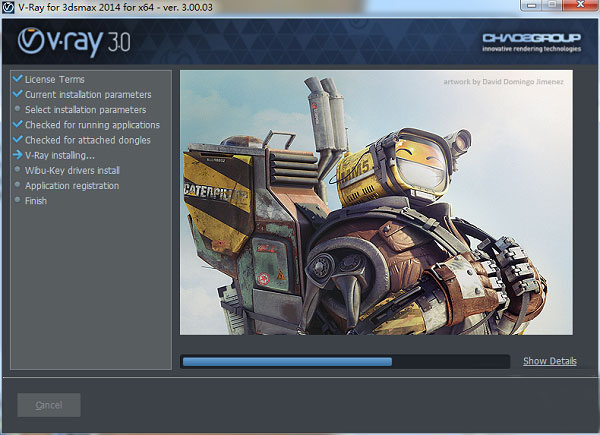This screenshot has width=600, height=435.
Task: Minimize the installer window
Action: (532, 5)
